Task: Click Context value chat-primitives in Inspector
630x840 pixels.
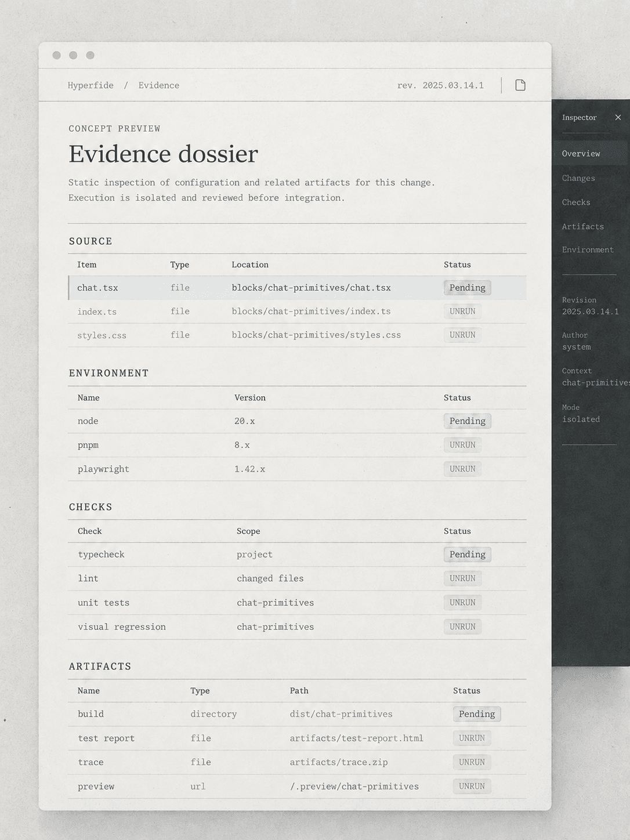Action: coord(596,383)
